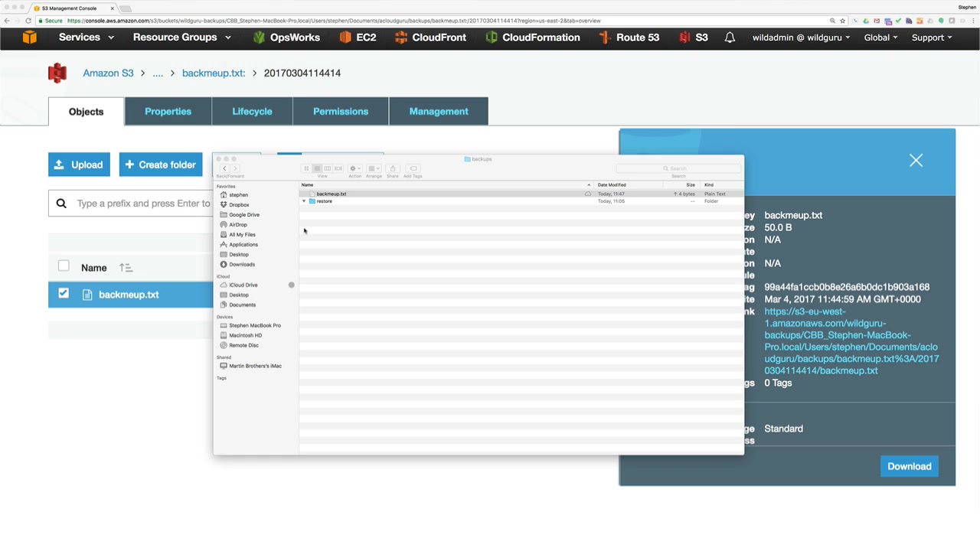Sort objects using the Name sort icon
The image size is (980, 551).
pyautogui.click(x=126, y=268)
